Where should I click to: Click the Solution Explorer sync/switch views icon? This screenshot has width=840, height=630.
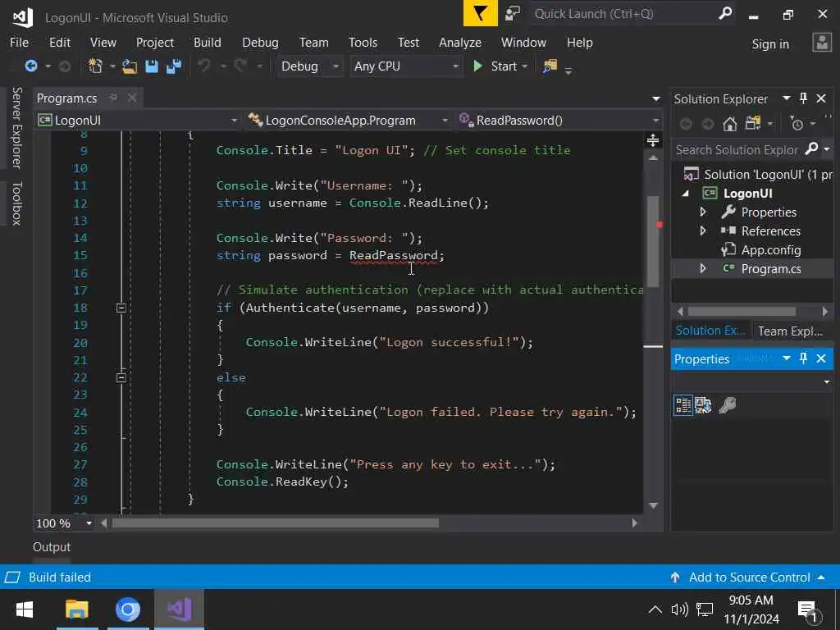pos(753,124)
